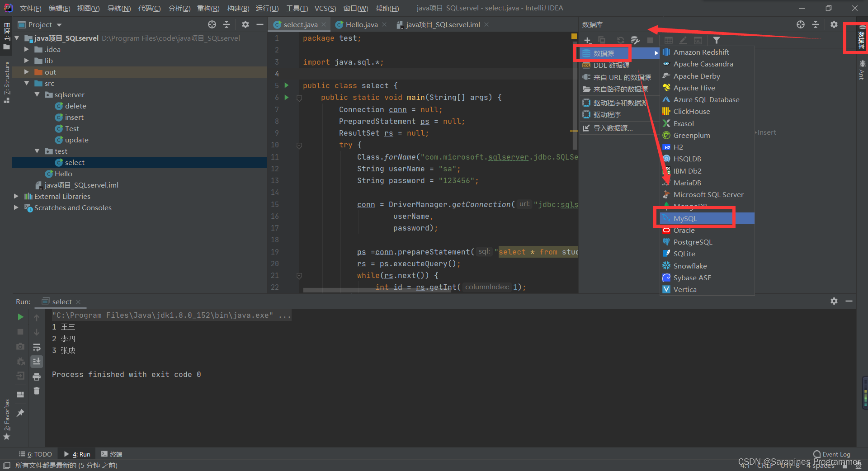868x471 pixels.
Task: Open the 文件(F) menu
Action: 31,8
